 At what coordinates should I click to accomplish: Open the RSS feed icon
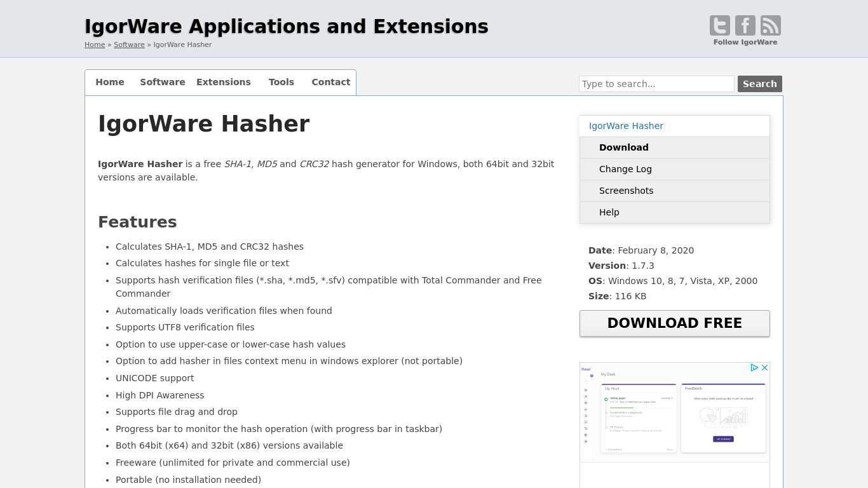[771, 25]
